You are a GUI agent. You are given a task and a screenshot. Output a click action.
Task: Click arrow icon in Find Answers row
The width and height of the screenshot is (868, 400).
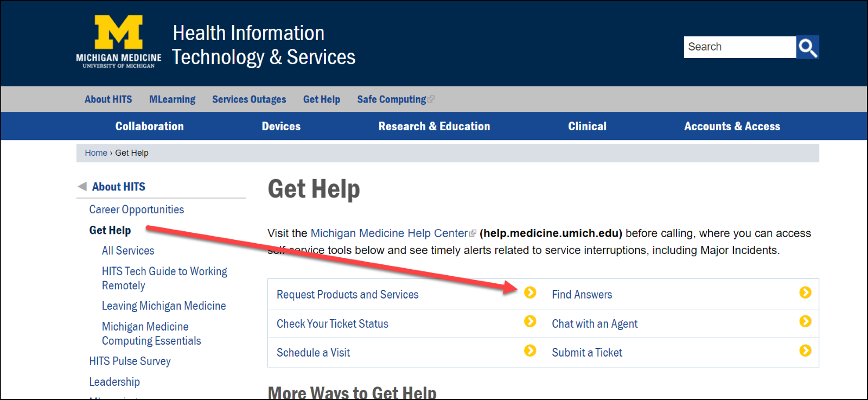coord(805,293)
